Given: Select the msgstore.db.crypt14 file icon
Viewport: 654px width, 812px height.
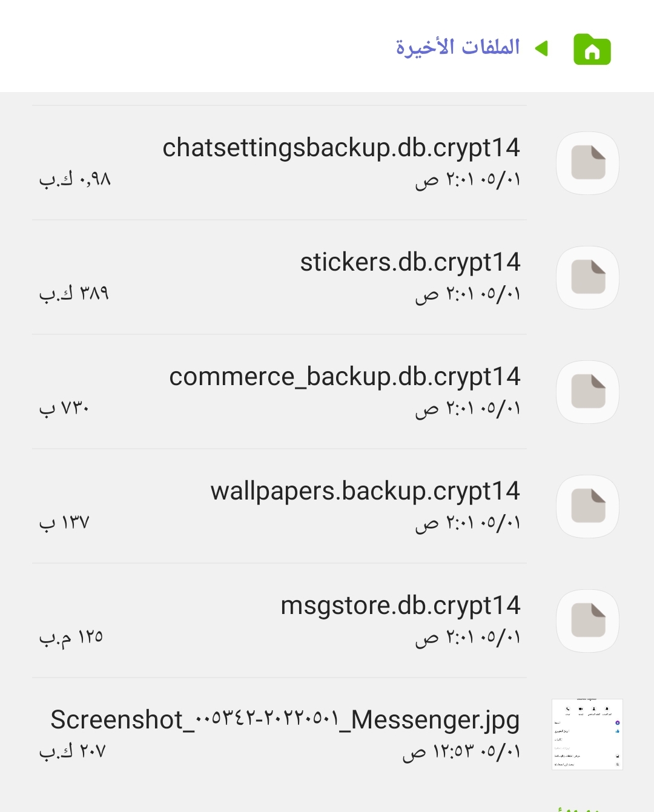Looking at the screenshot, I should pyautogui.click(x=587, y=621).
